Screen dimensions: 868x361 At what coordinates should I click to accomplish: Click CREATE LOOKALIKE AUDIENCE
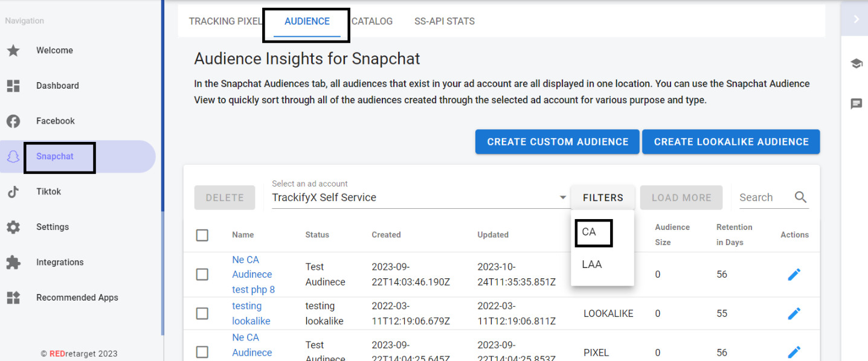pos(730,141)
